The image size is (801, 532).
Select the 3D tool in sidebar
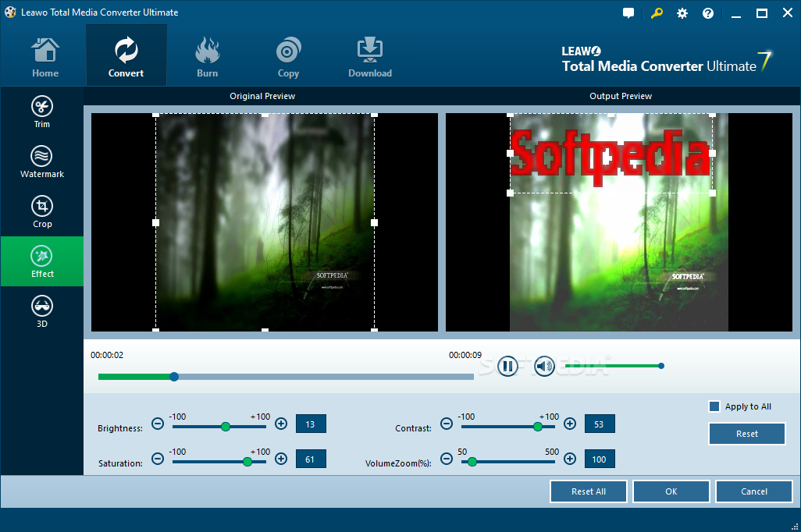(42, 311)
